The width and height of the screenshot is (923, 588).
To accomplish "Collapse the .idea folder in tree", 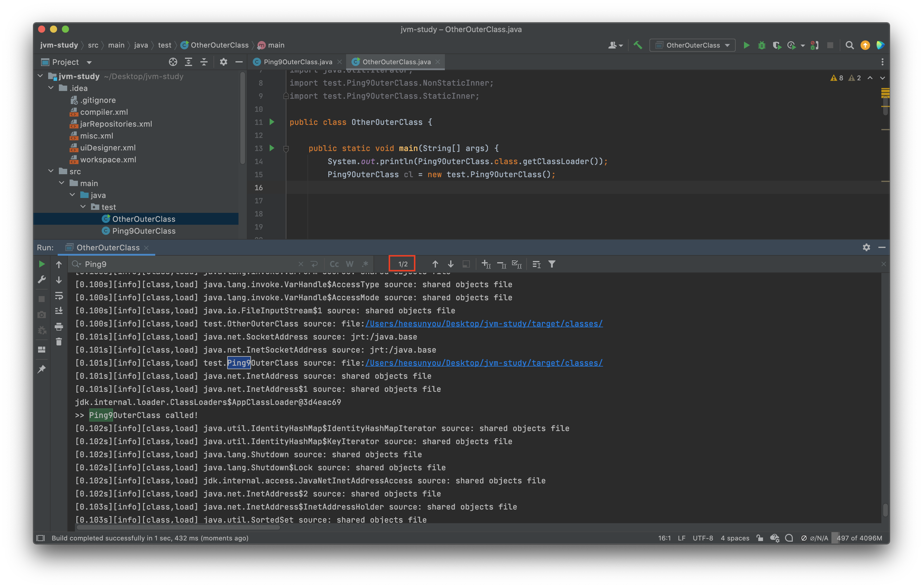I will click(51, 88).
